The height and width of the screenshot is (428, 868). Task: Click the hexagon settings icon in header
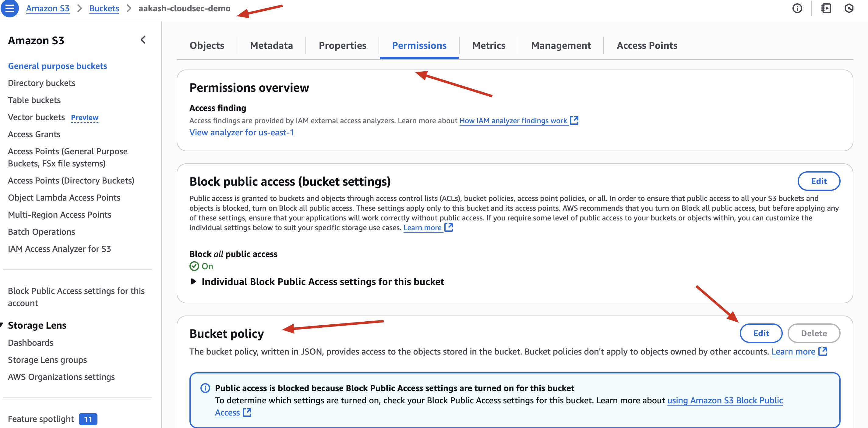pyautogui.click(x=849, y=9)
